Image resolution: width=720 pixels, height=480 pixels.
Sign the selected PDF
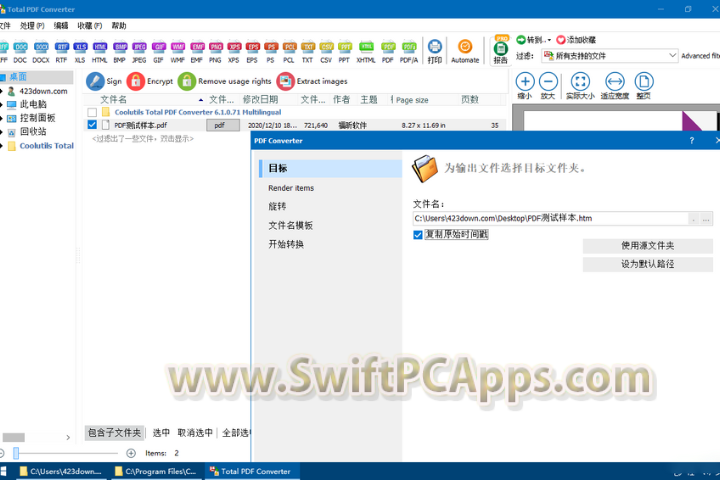coord(104,81)
